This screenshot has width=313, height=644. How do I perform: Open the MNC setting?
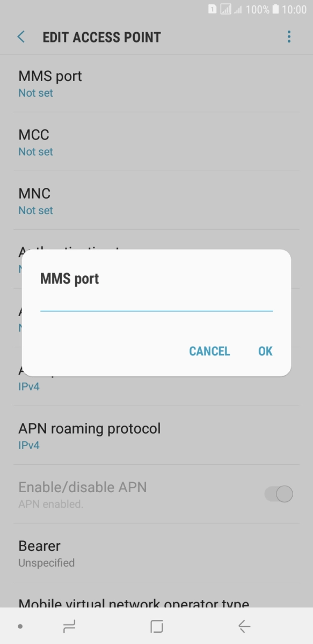156,200
